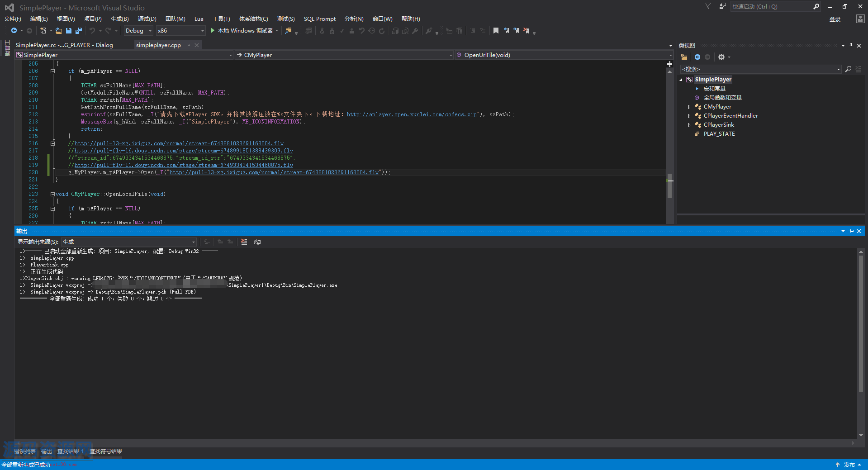Toggle a bookmark with the bookmark icon
This screenshot has height=470, width=868.
pos(496,31)
